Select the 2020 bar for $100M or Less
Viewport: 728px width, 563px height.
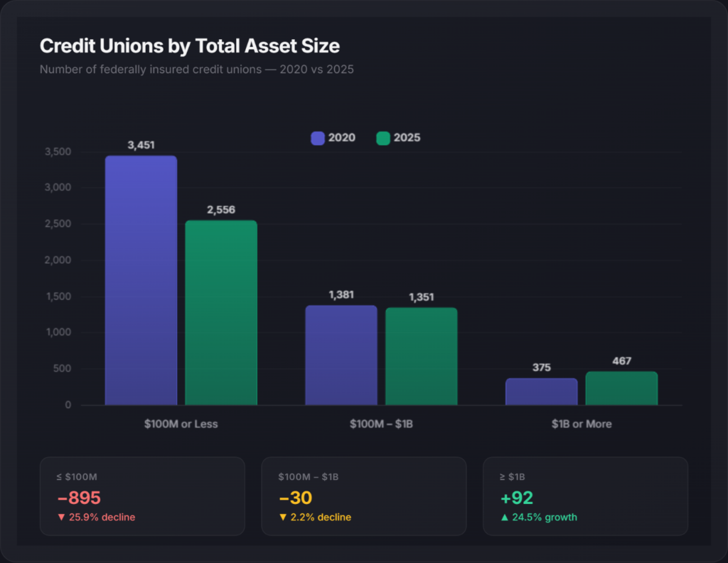click(141, 281)
